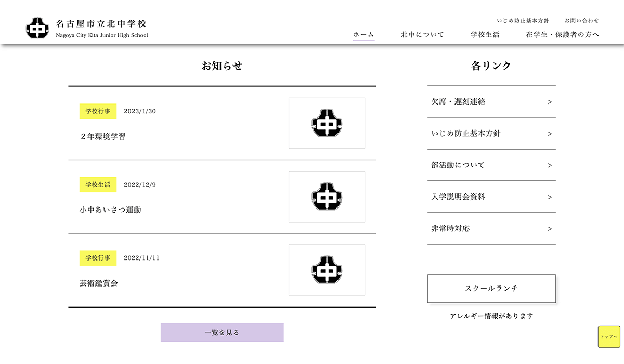The image size is (624, 364).
Task: Click the スクールランチ button
Action: point(491,288)
